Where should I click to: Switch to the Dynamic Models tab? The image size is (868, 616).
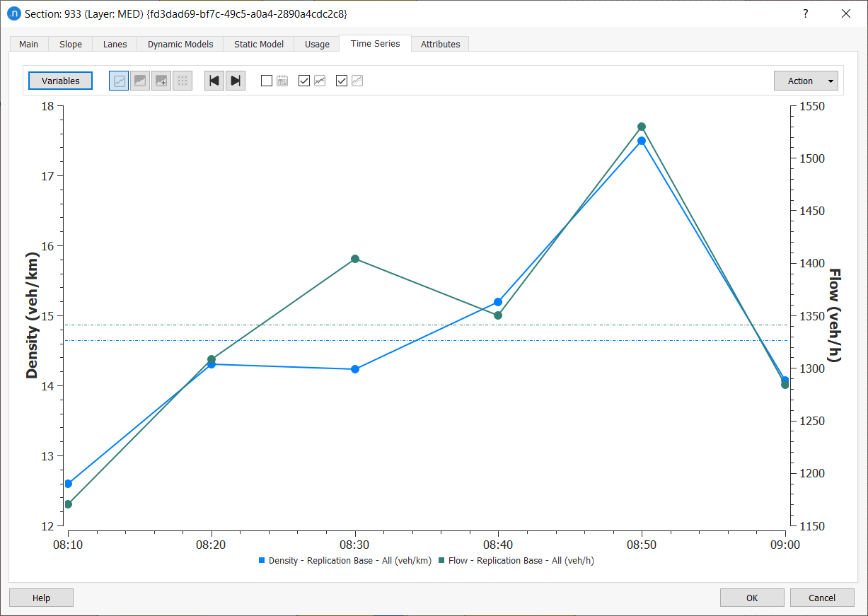(180, 44)
